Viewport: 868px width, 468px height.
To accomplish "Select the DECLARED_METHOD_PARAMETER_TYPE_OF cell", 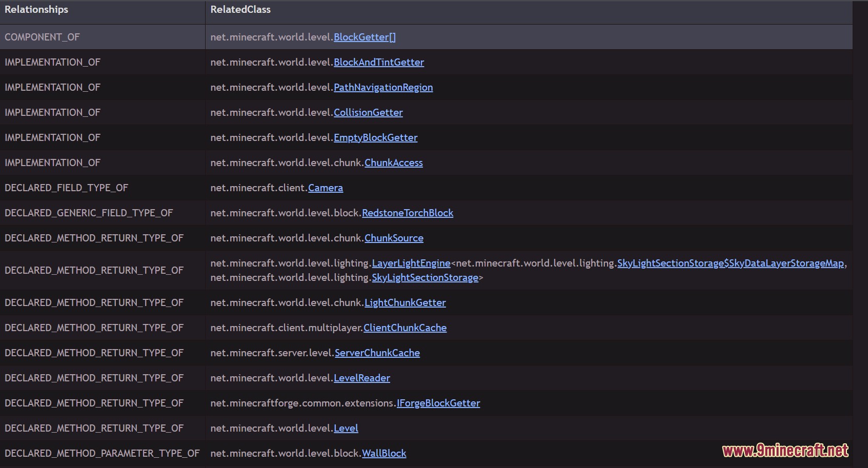I will click(103, 453).
